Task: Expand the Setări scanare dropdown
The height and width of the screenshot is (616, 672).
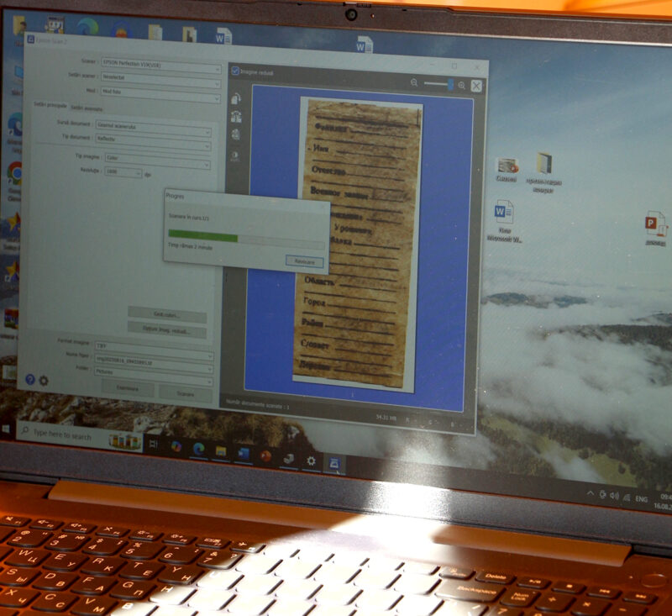Action: pyautogui.click(x=161, y=80)
